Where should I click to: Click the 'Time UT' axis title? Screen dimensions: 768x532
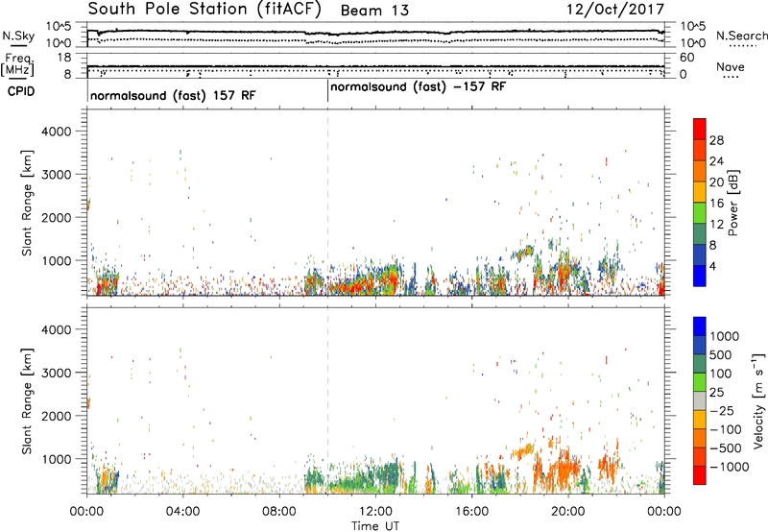click(x=375, y=526)
